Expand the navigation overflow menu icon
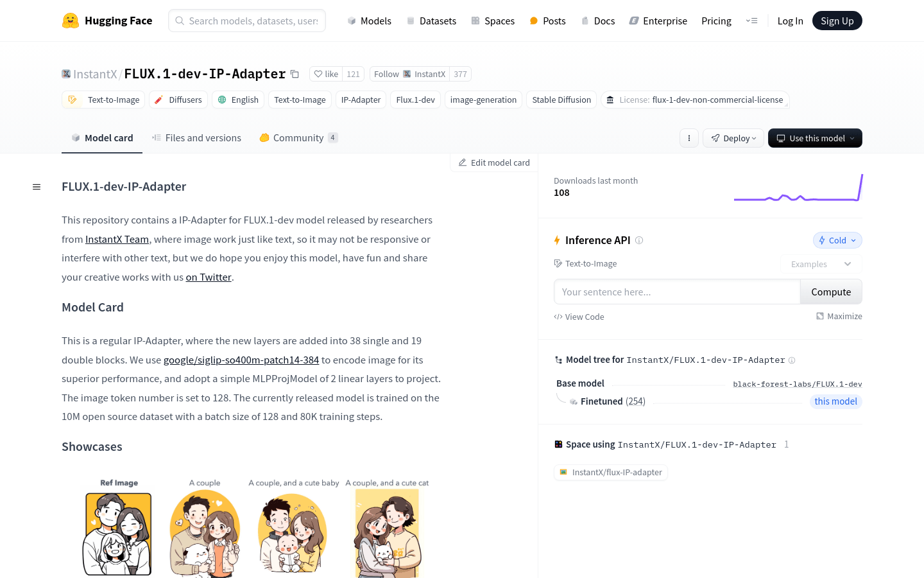Screen dimensions: 924x578 (751, 21)
